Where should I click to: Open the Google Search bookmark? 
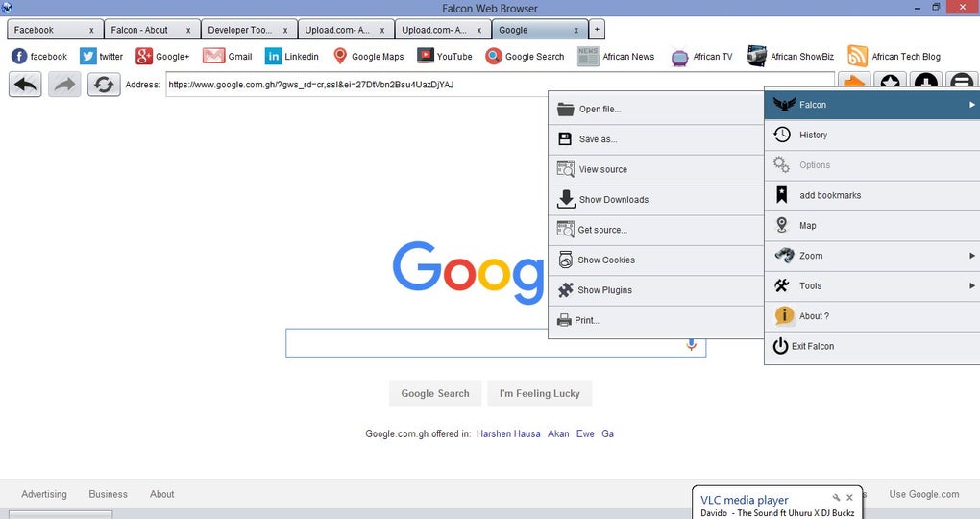[x=525, y=57]
